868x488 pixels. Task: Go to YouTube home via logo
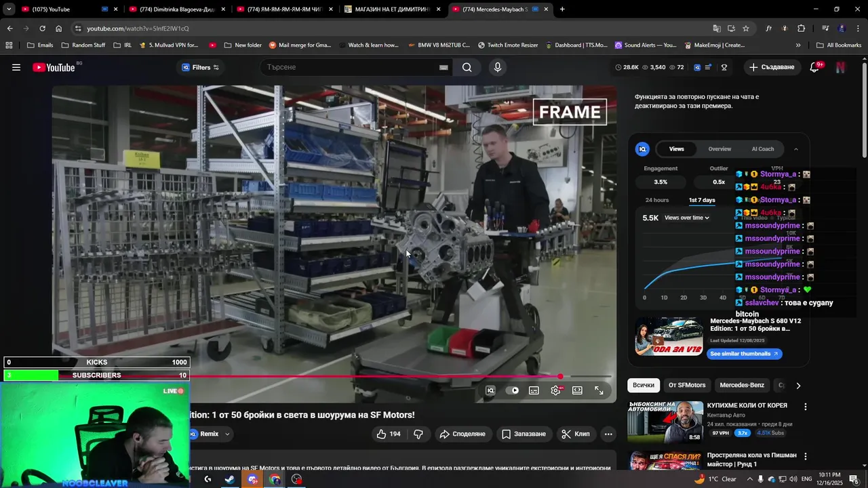54,67
